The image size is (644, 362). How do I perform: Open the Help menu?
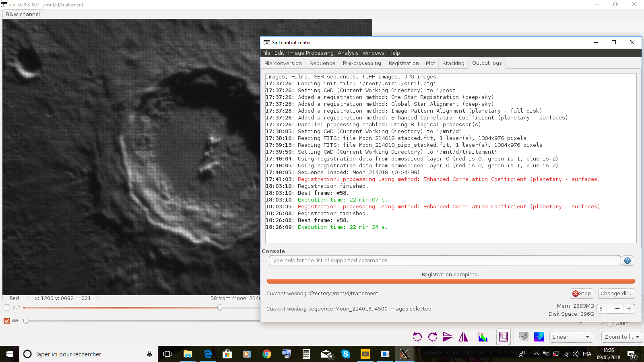394,53
